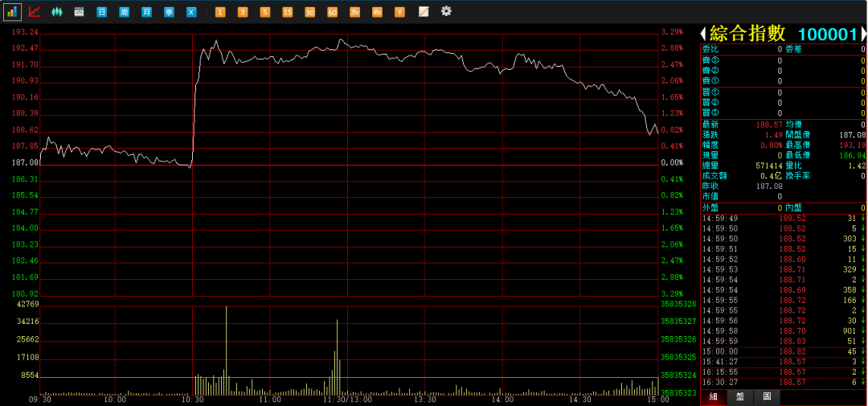The height and width of the screenshot is (406, 868).
Task: Open settings via the gear icon
Action: 446,11
